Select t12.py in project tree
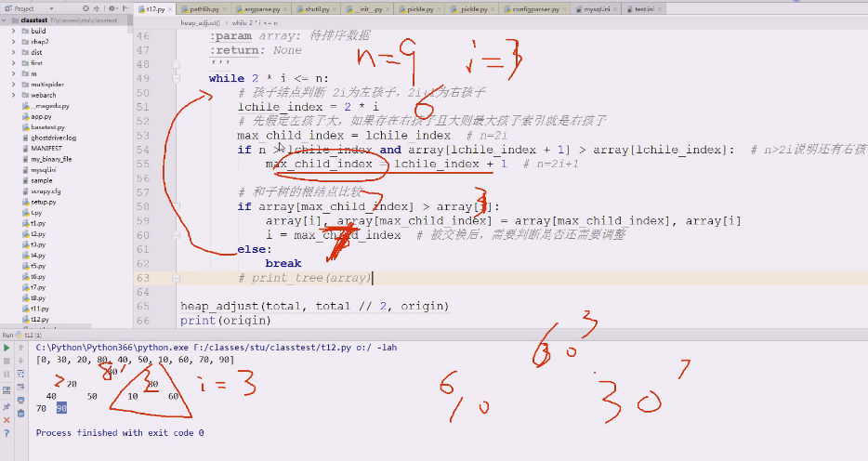The width and height of the screenshot is (868, 461). click(x=40, y=320)
